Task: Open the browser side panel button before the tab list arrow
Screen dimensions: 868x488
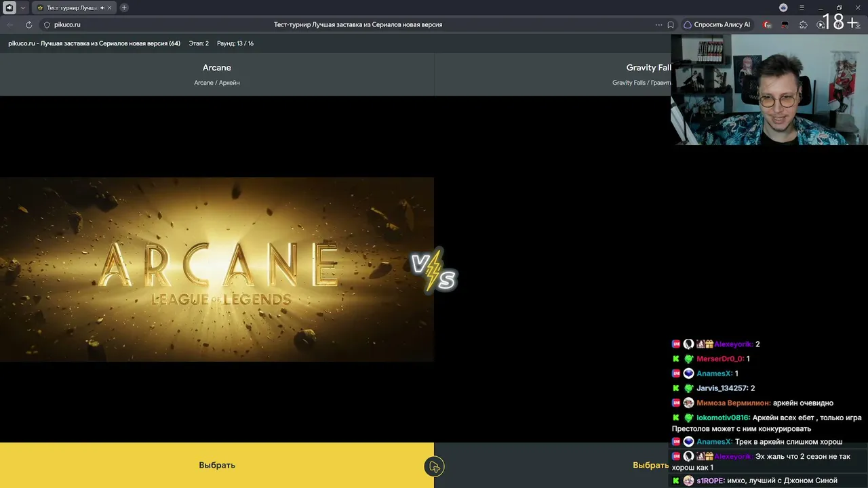Action: (x=9, y=7)
